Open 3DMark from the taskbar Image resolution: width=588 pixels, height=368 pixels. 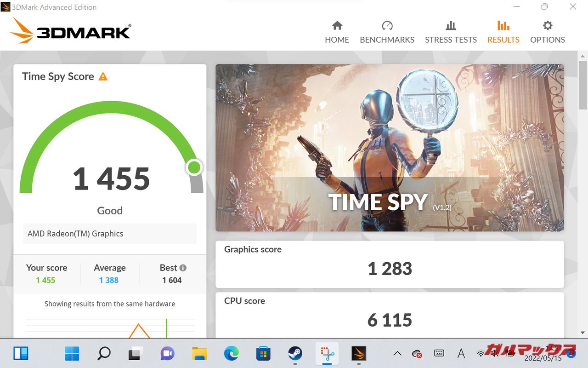tap(359, 353)
